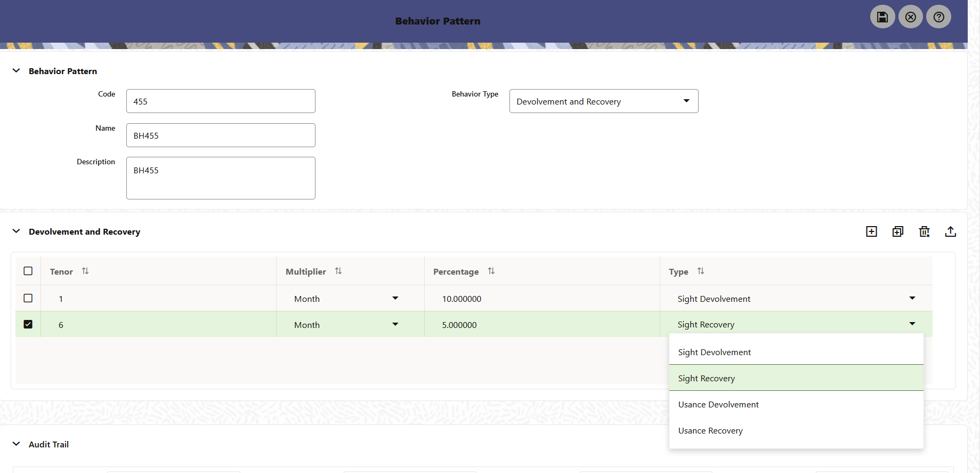980x473 pixels.
Task: Sort by Tenor column
Action: pyautogui.click(x=85, y=271)
